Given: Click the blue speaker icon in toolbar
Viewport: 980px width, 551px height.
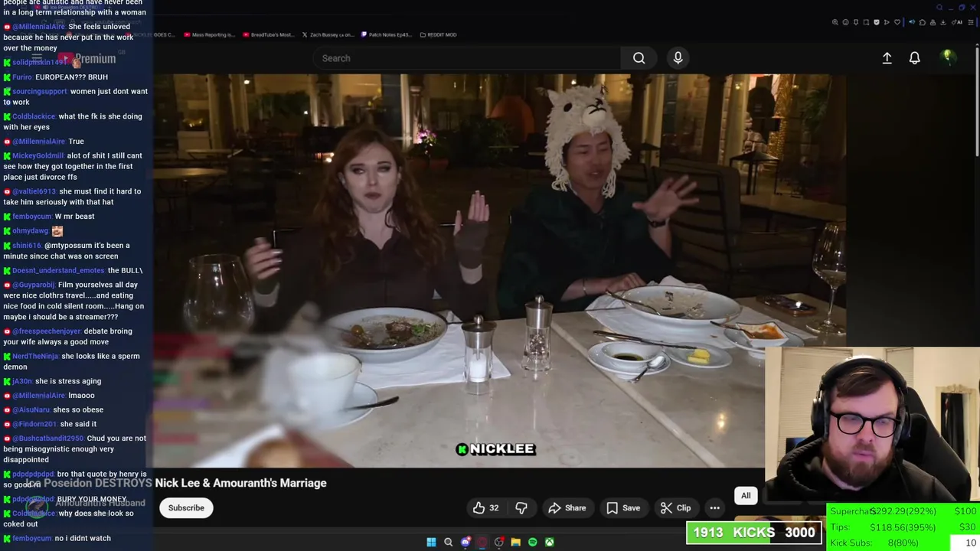Looking at the screenshot, I should [x=912, y=22].
